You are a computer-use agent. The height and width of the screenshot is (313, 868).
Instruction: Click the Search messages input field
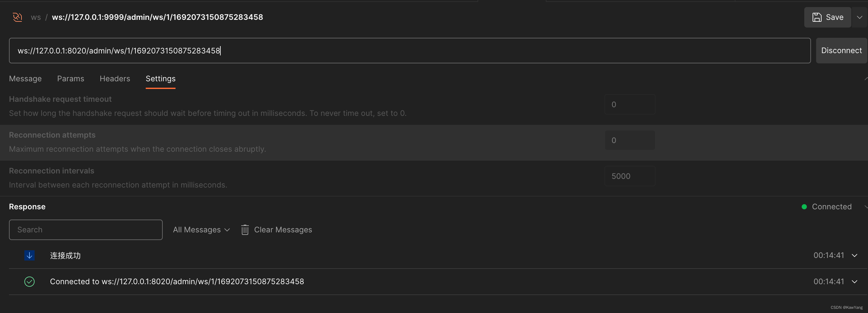[x=86, y=229]
